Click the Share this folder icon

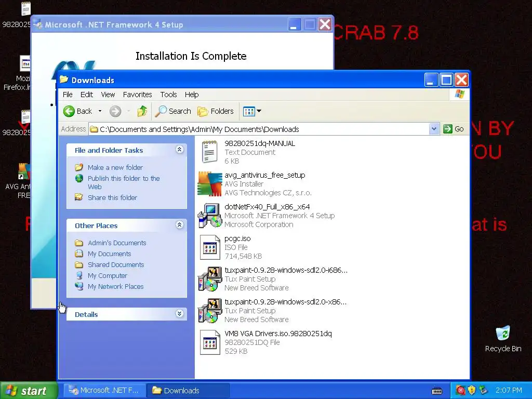(79, 197)
